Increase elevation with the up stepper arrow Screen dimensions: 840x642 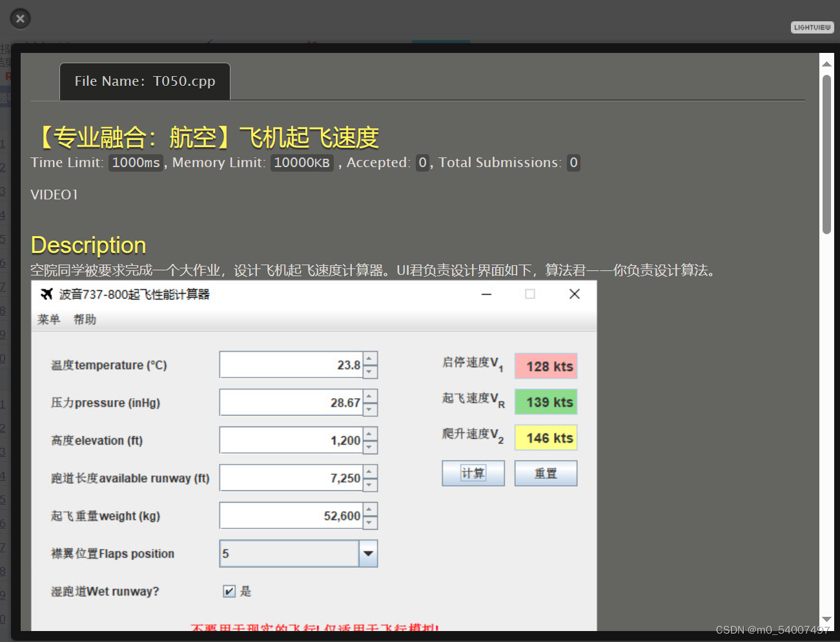pos(370,434)
